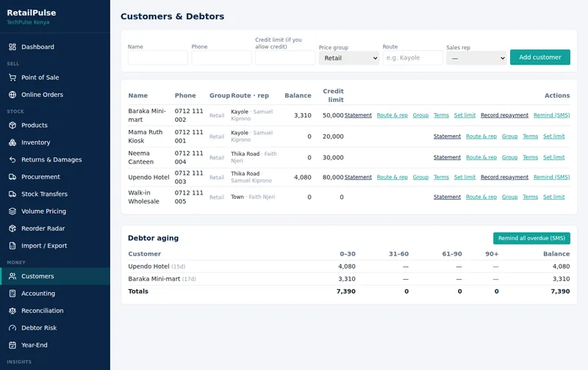Click the Name input field
The image size is (588, 370).
click(158, 58)
